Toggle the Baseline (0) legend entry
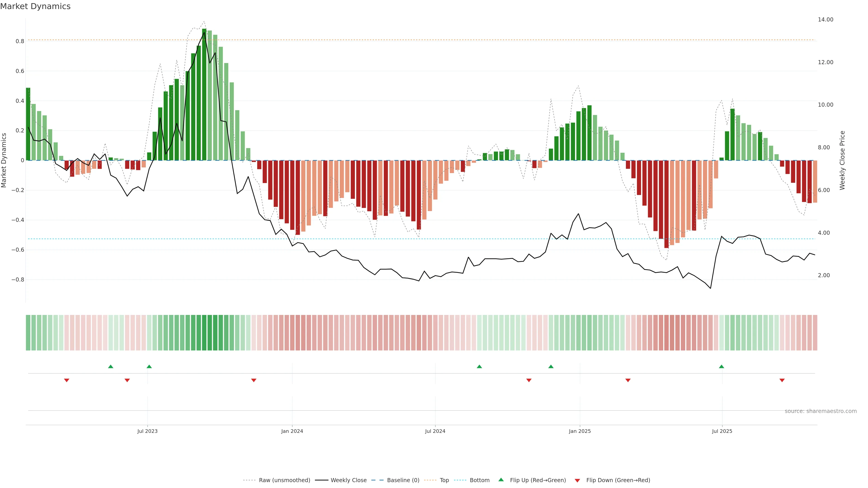Viewport: 868px width, 488px height. pos(403,480)
